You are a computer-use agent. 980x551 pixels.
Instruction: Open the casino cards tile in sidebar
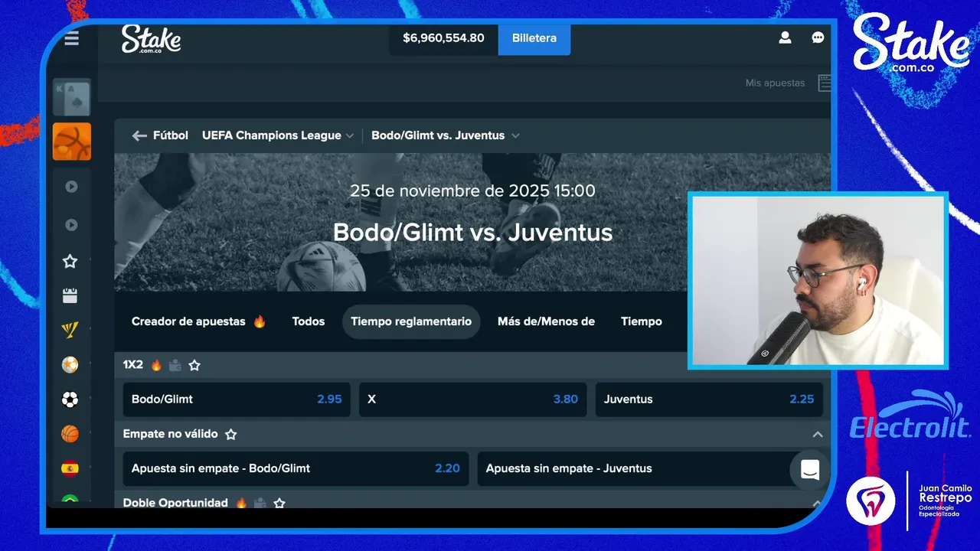pyautogui.click(x=72, y=97)
